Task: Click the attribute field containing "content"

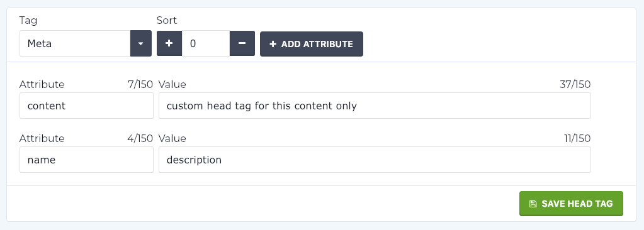Action: [86, 106]
